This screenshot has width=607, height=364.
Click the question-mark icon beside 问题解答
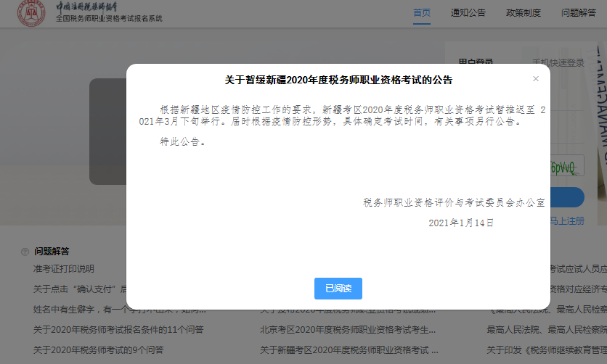(x=25, y=252)
